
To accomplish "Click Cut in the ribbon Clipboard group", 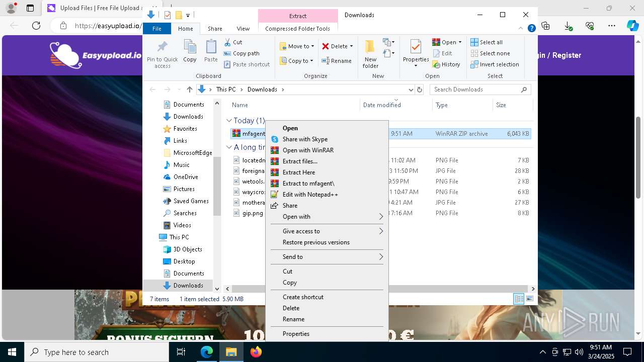I will click(233, 42).
